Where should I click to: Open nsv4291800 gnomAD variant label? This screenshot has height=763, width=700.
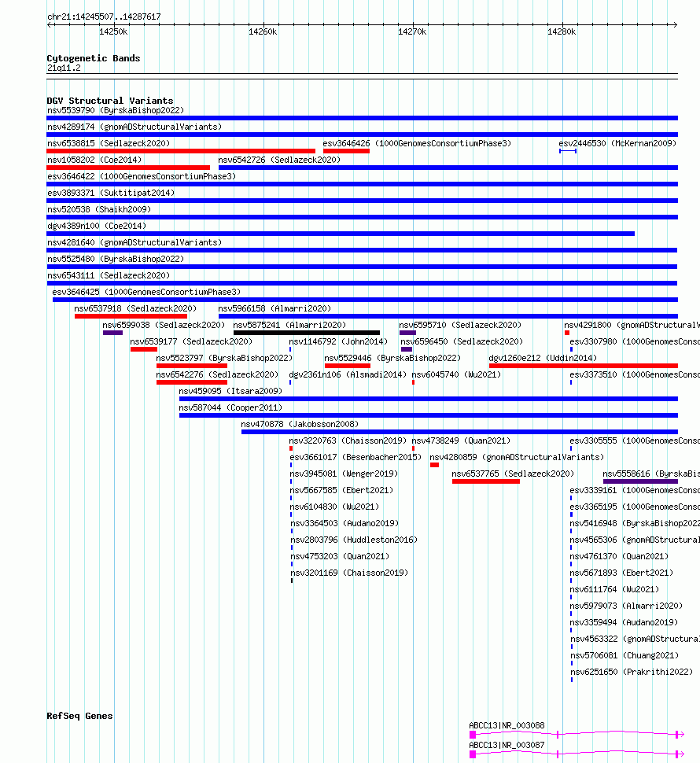point(632,326)
